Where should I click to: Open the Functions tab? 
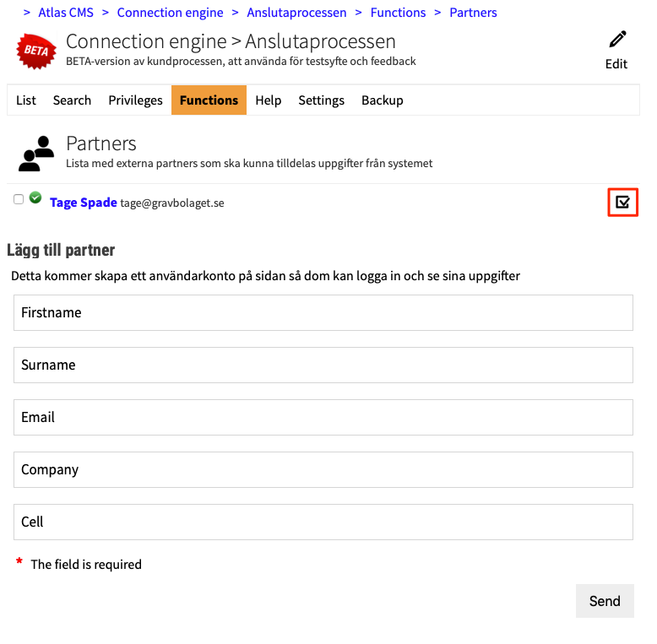point(209,100)
